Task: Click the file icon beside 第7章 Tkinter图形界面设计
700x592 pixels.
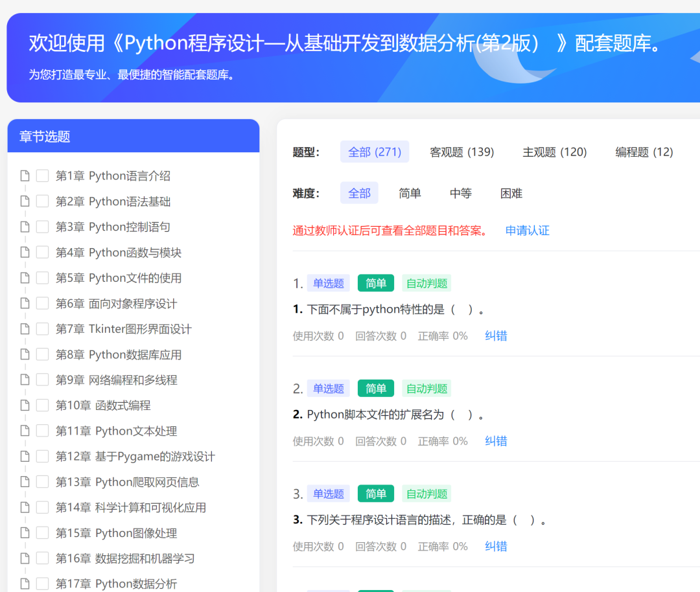Action: [25, 329]
